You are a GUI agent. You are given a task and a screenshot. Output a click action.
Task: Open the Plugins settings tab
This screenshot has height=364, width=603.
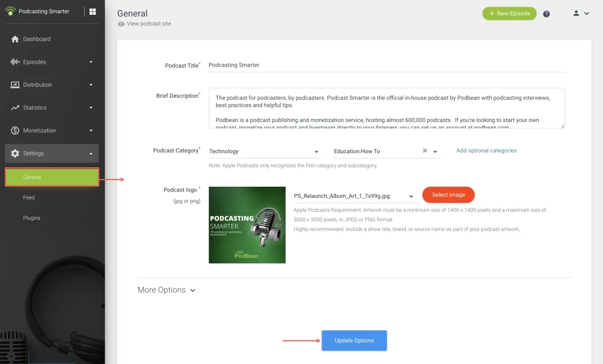click(x=31, y=218)
